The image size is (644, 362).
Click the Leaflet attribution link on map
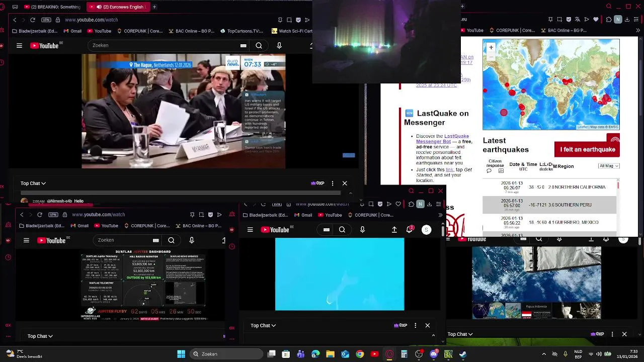[x=584, y=127]
